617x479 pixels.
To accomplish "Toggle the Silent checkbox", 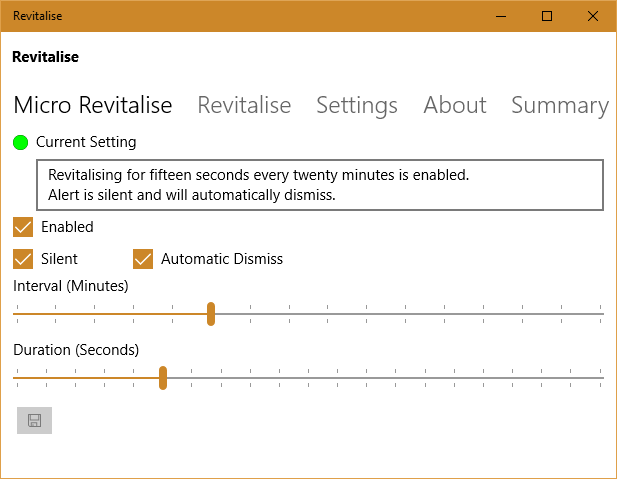I will (23, 259).
